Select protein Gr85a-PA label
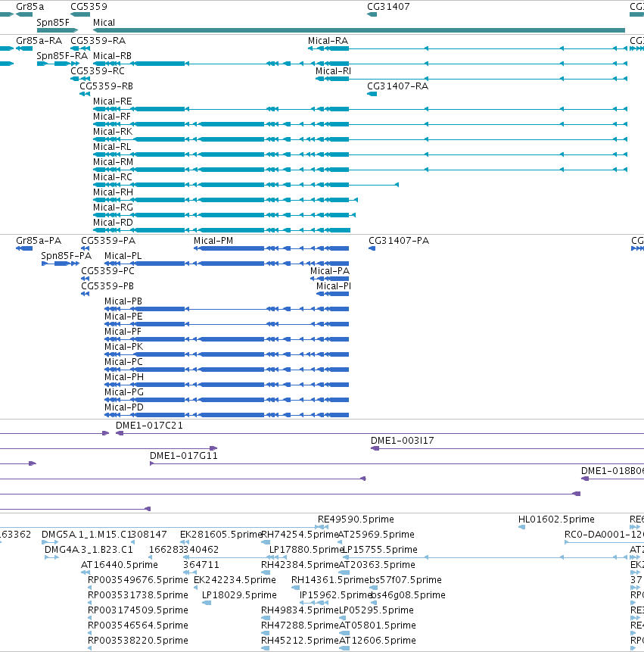The width and height of the screenshot is (644, 652). click(39, 241)
